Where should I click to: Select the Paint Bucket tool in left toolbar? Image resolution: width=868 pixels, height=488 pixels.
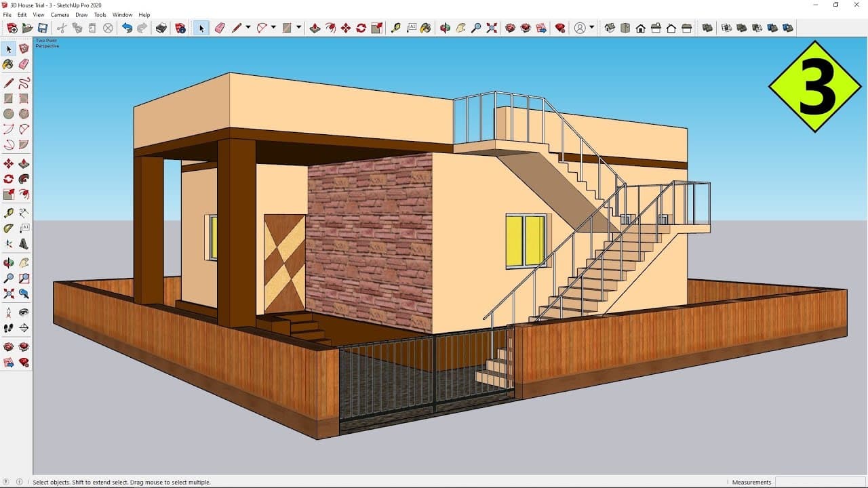[x=9, y=64]
